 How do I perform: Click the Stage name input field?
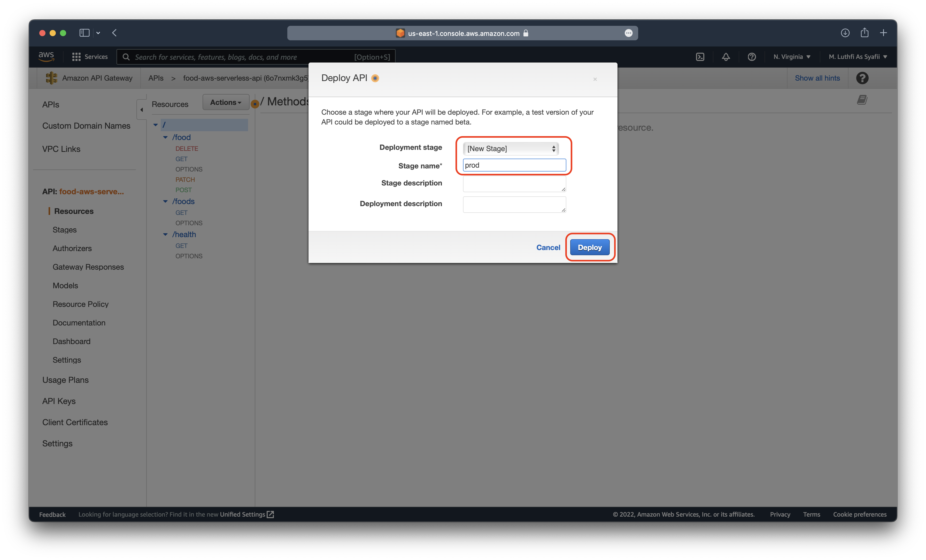point(514,165)
